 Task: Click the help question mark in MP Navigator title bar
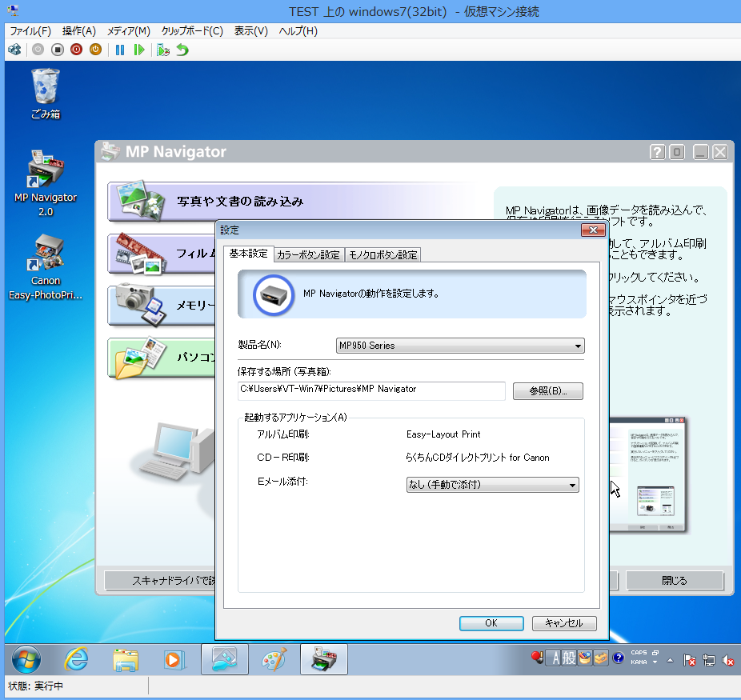click(x=657, y=152)
